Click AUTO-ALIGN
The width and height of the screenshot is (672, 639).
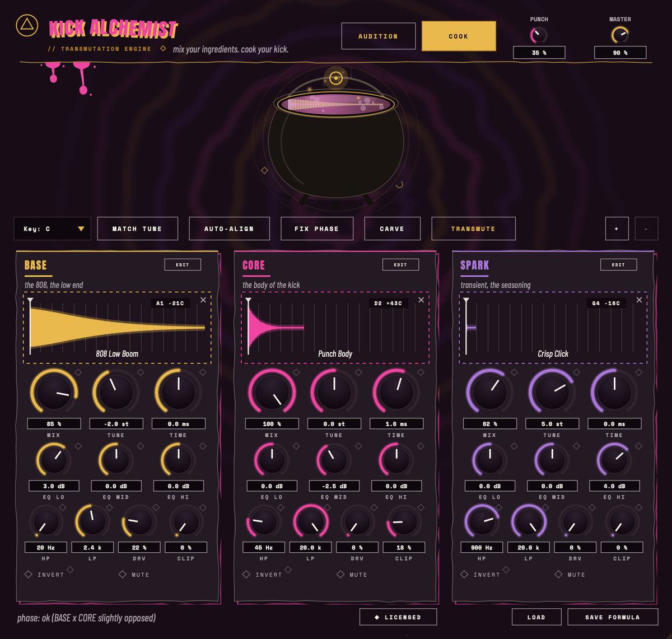tap(229, 228)
